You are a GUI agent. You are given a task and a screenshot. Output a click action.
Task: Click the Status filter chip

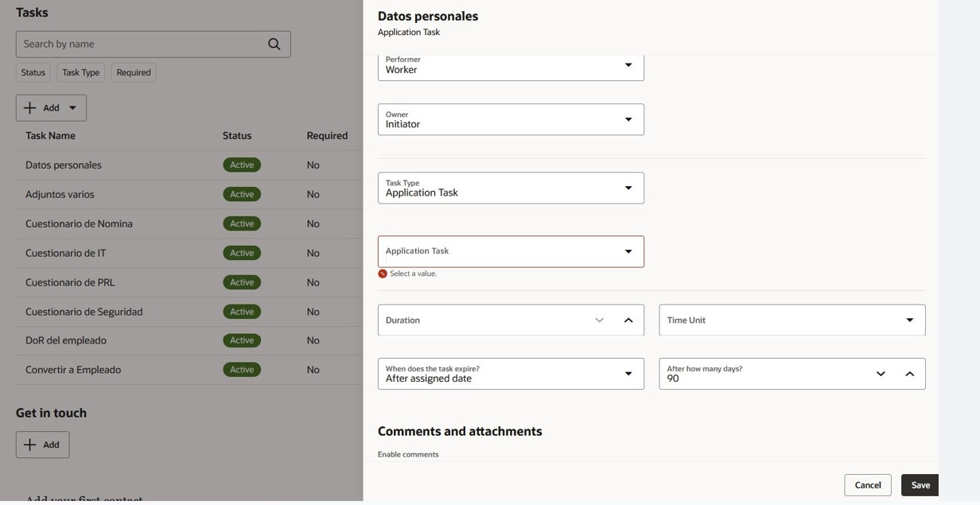click(33, 72)
